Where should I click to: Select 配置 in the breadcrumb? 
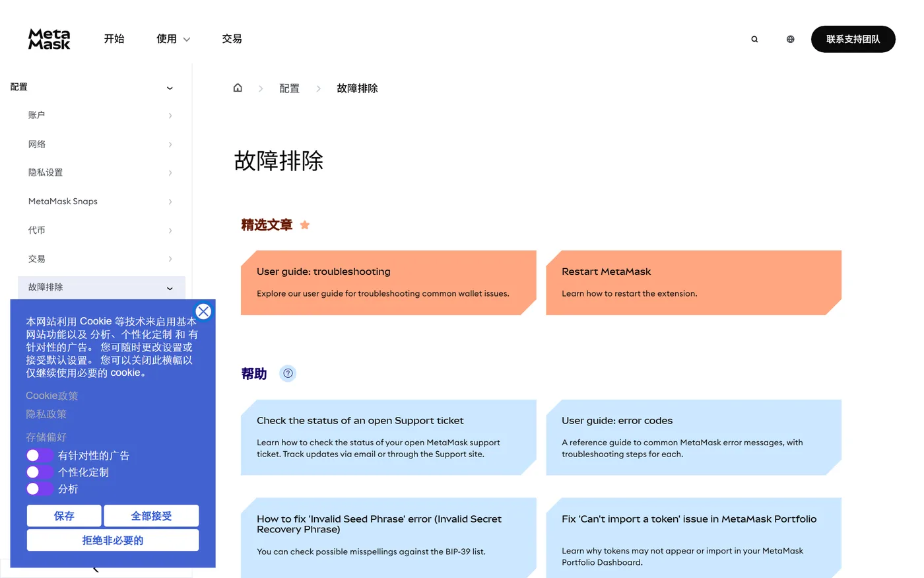(289, 89)
